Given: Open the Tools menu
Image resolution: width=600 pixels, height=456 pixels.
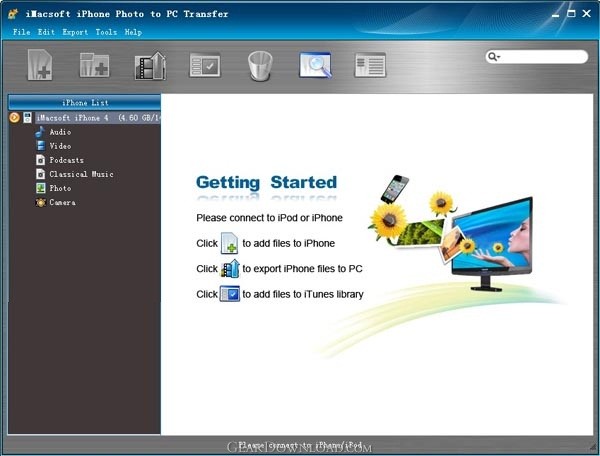Looking at the screenshot, I should [x=106, y=32].
